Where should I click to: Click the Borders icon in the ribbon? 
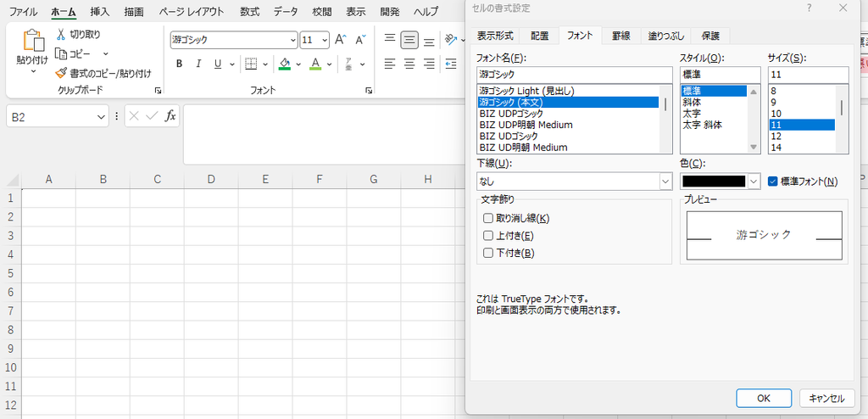point(251,64)
